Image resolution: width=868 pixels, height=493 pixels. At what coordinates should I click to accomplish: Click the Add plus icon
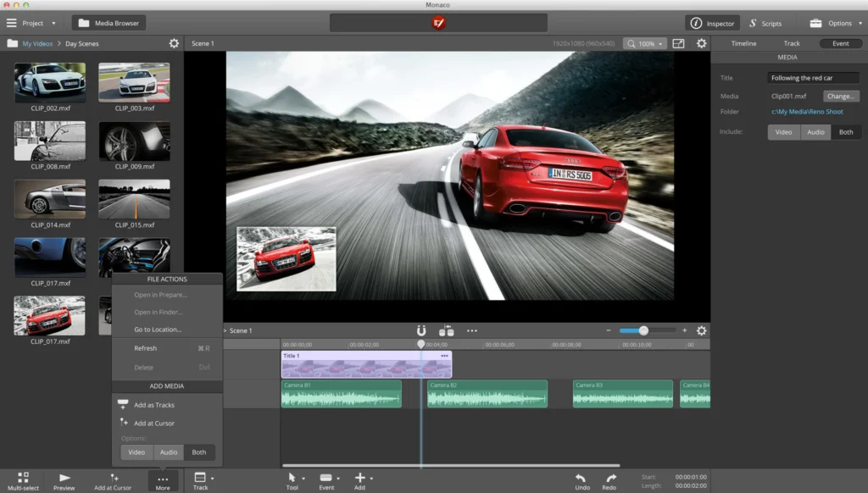tap(359, 478)
